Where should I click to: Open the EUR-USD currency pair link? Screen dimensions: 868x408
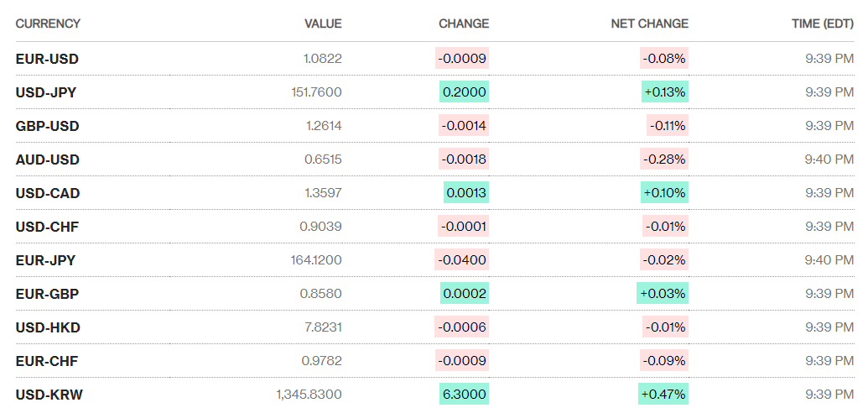[47, 59]
